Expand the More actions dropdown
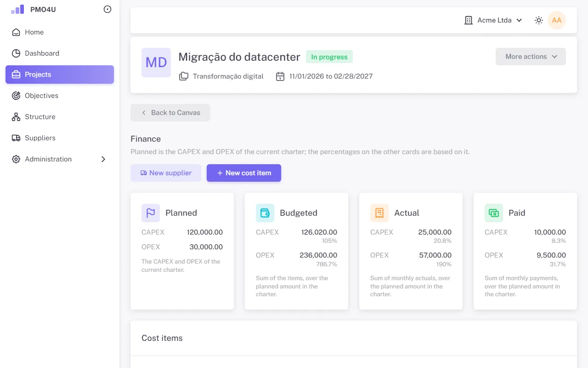Image resolution: width=588 pixels, height=368 pixels. pyautogui.click(x=531, y=57)
